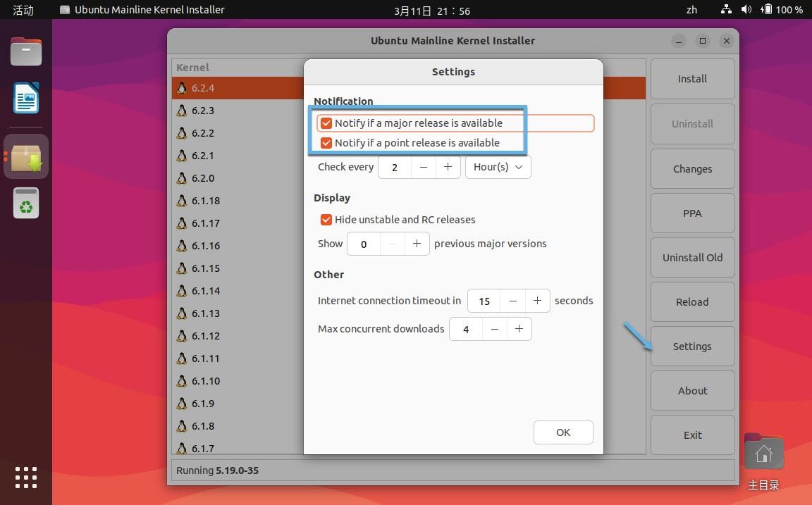Click the PPA button
The width and height of the screenshot is (812, 505).
692,213
